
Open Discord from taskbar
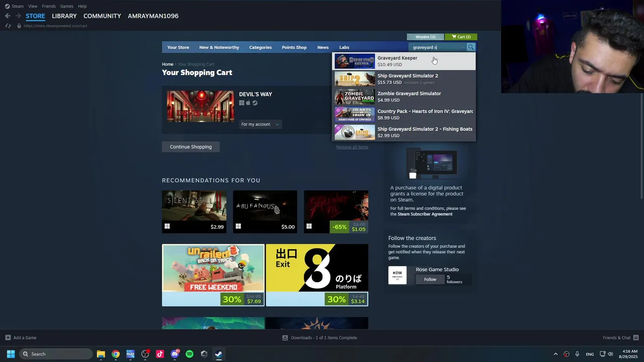coord(175,354)
